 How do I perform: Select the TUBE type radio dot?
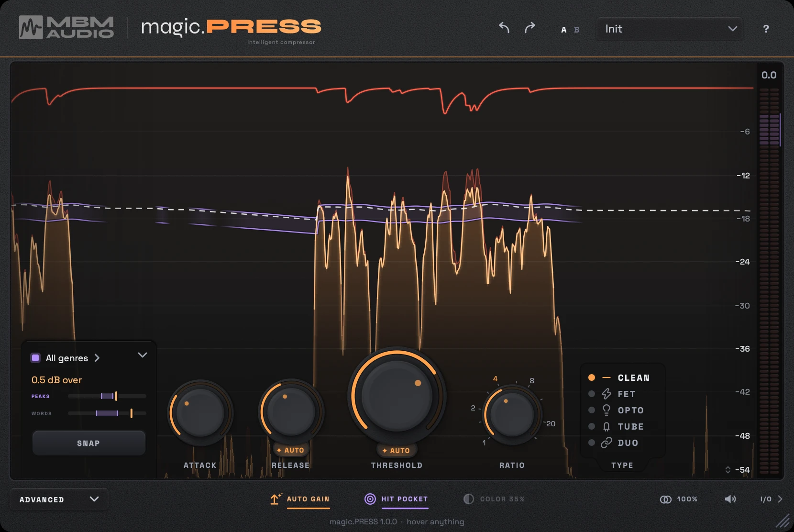(x=592, y=426)
